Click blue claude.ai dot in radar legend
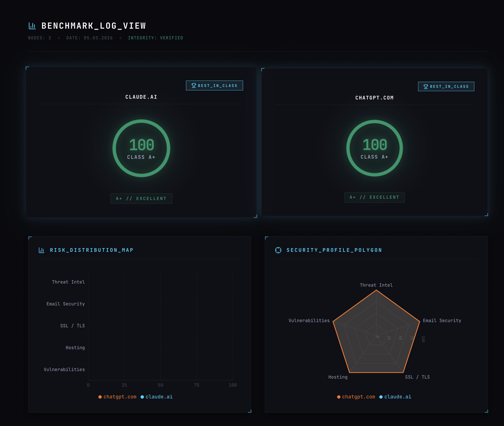 (381, 397)
